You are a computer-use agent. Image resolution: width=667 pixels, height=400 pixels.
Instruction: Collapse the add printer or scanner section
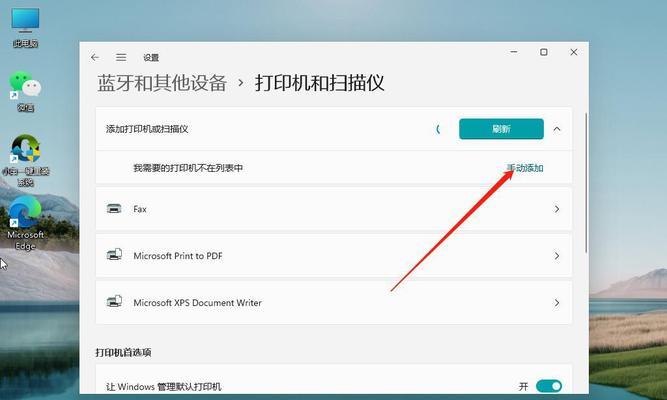click(x=557, y=129)
